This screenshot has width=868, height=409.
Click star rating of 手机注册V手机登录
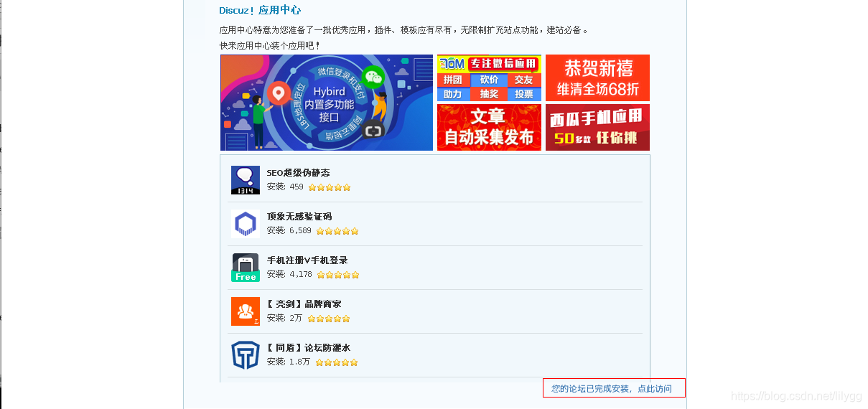click(x=338, y=275)
